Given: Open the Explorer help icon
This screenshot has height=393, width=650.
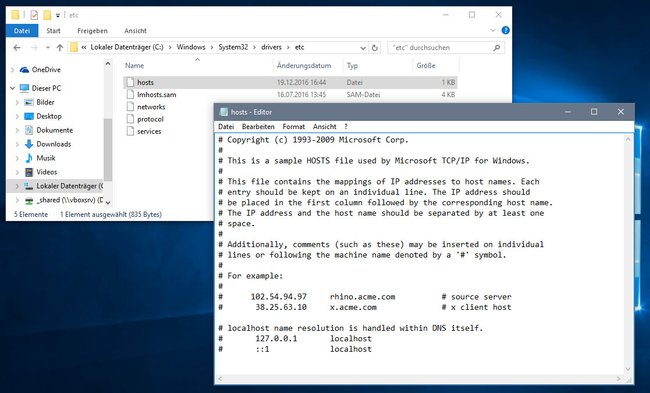Looking at the screenshot, I should 505,30.
